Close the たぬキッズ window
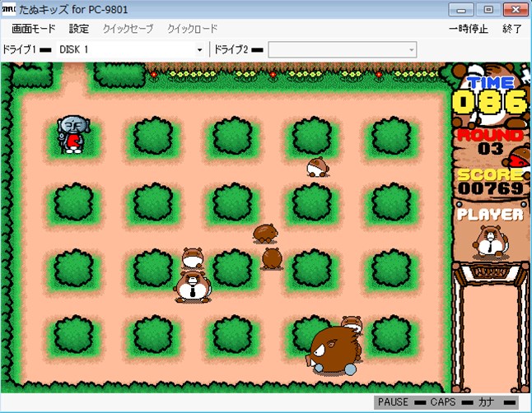The width and height of the screenshot is (532, 413). 516,10
